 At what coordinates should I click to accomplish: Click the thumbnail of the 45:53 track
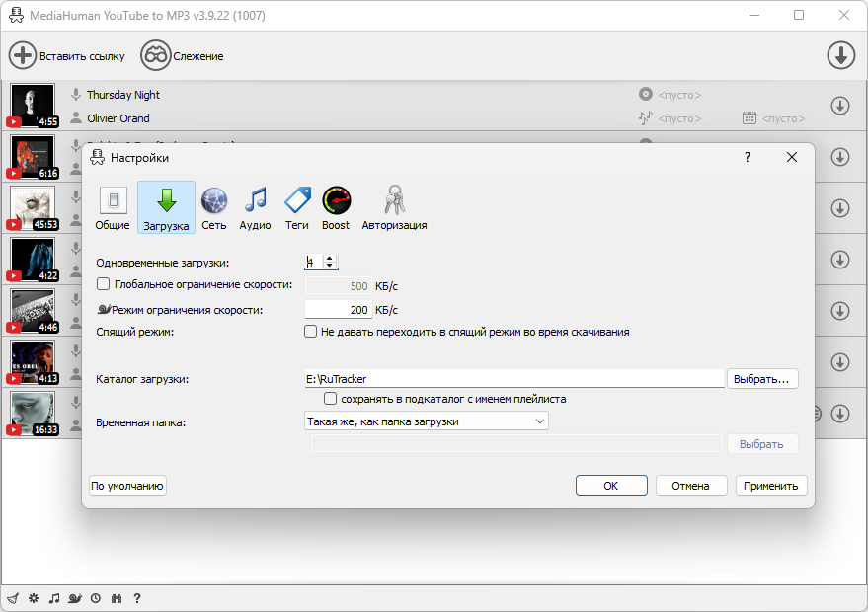[x=33, y=208]
